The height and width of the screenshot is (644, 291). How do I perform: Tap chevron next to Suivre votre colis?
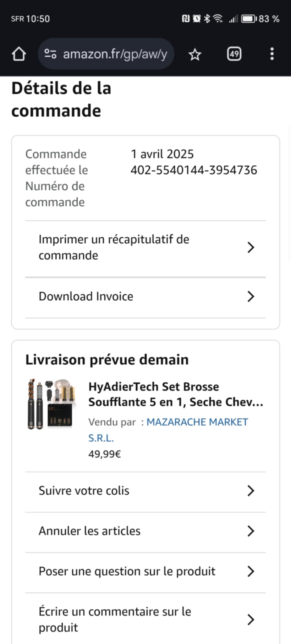point(250,491)
